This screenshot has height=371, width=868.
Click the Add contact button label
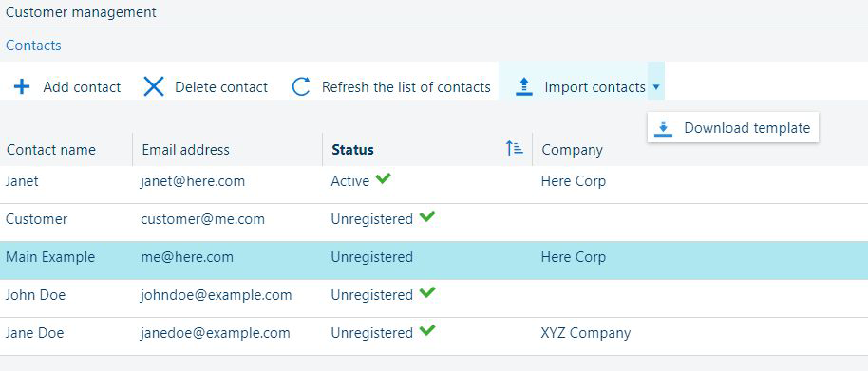(82, 87)
